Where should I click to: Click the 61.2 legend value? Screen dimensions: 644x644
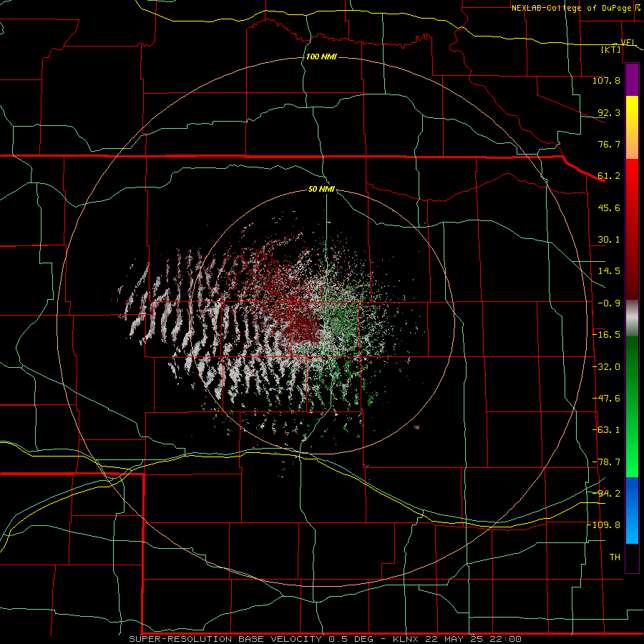609,176
